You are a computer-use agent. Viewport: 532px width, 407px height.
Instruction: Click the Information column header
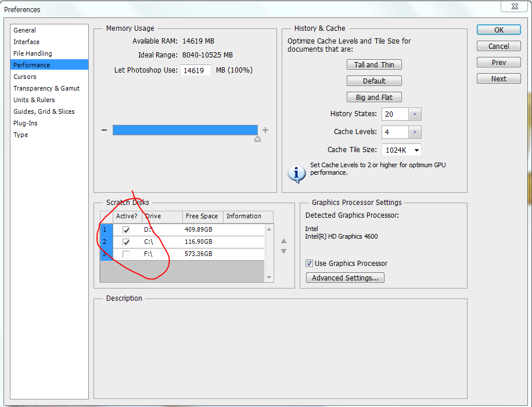249,217
